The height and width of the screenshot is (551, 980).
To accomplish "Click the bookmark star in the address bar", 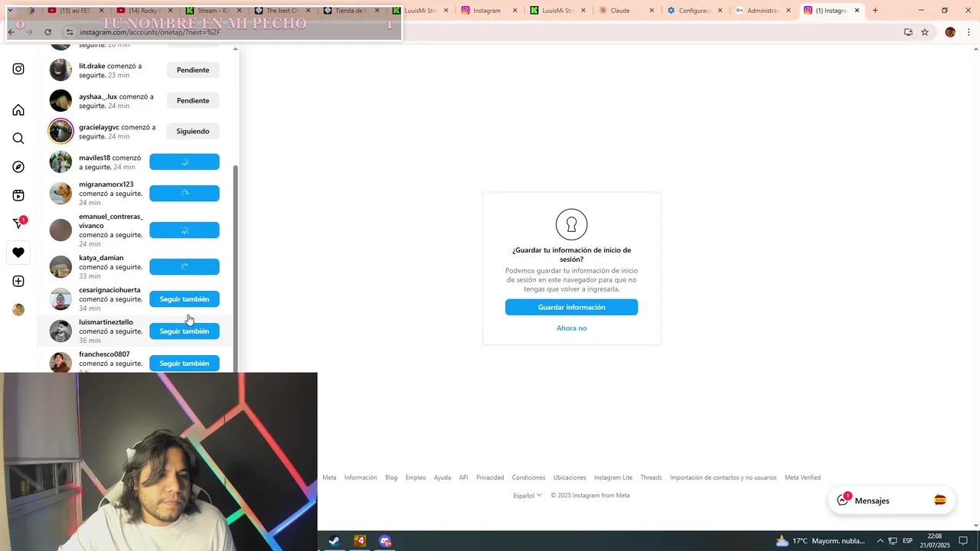I will tap(925, 32).
